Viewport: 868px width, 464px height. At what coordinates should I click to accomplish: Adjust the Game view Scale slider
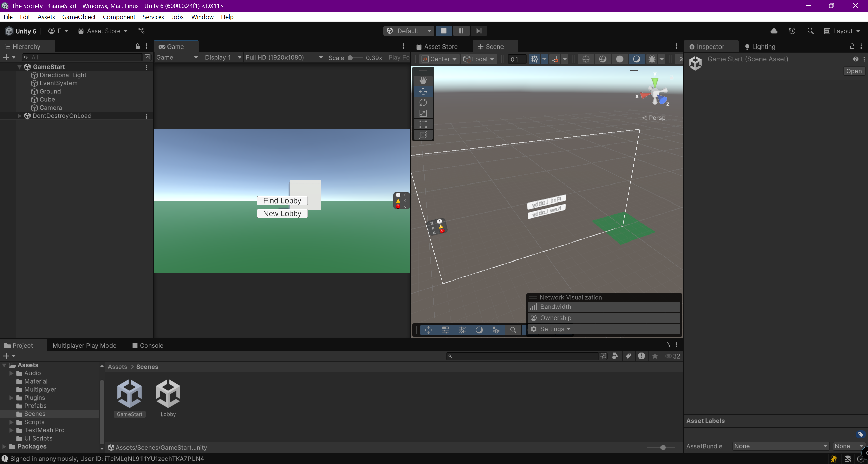[x=351, y=58]
